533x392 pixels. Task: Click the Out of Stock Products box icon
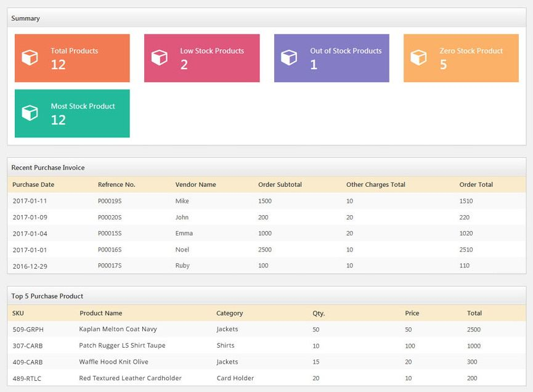(x=289, y=57)
